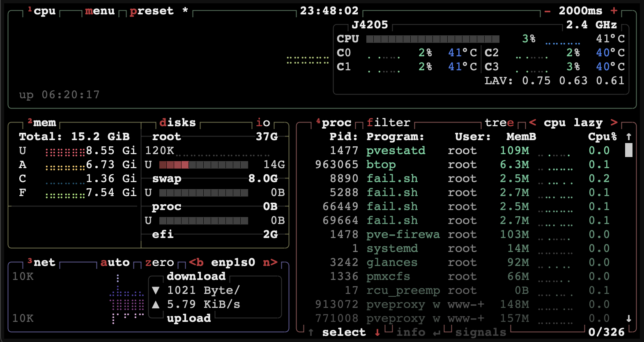
Task: Click the minus to decrease update interval
Action: [547, 11]
